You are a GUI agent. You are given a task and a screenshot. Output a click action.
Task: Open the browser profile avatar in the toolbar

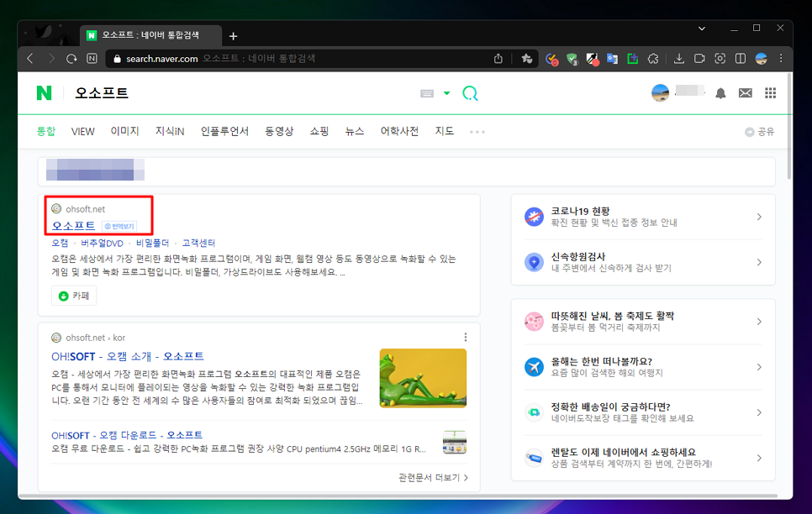[x=762, y=59]
